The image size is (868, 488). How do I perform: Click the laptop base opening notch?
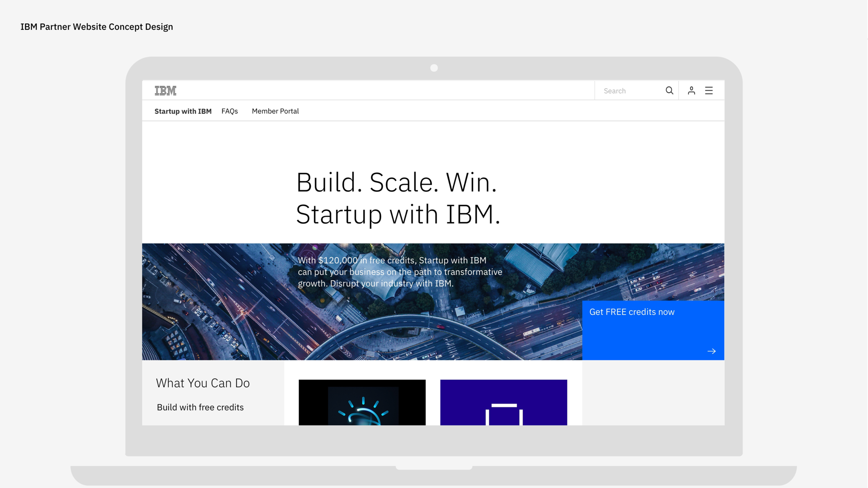pos(434,468)
